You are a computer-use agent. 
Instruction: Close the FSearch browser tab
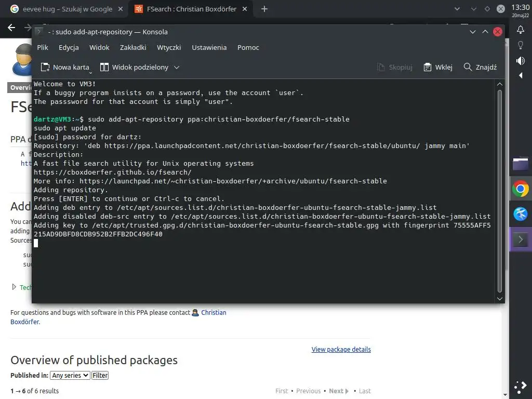(245, 9)
